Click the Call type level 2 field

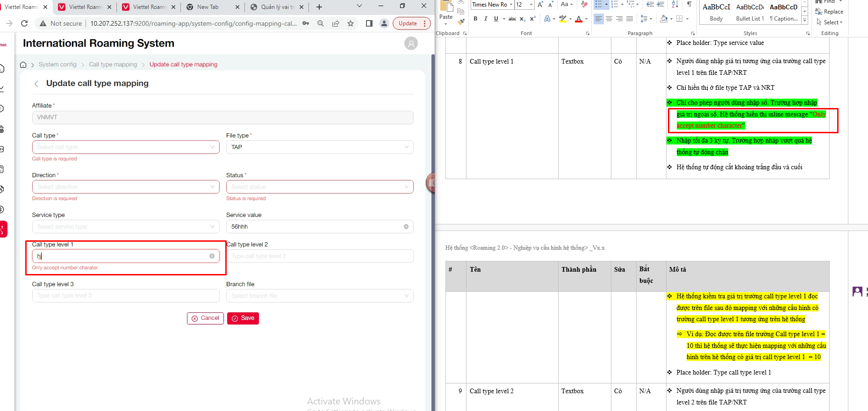(x=319, y=256)
